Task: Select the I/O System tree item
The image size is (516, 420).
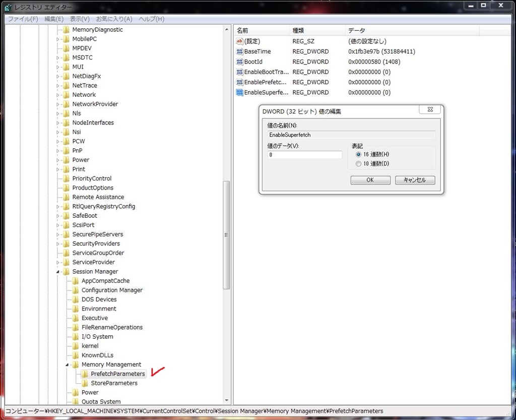Action: point(97,336)
